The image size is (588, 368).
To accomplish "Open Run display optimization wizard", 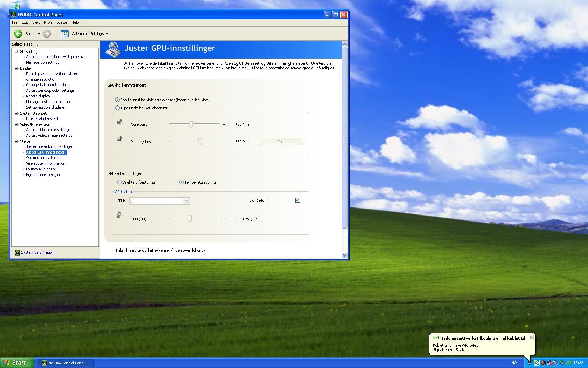I will (x=52, y=74).
